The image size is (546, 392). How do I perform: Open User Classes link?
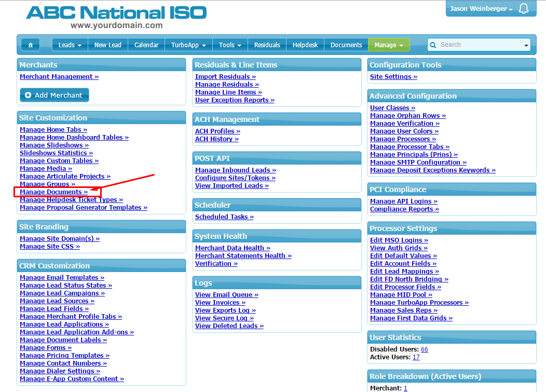(x=392, y=108)
